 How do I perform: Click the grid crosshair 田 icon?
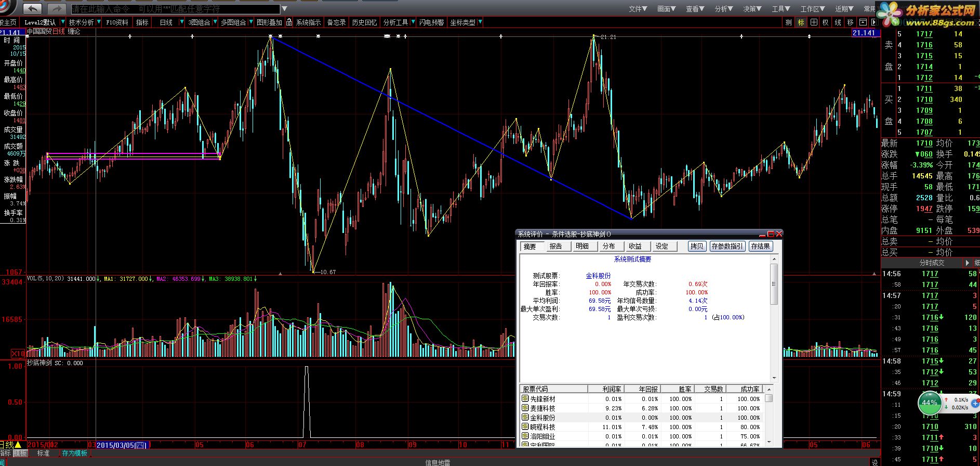pos(813,22)
